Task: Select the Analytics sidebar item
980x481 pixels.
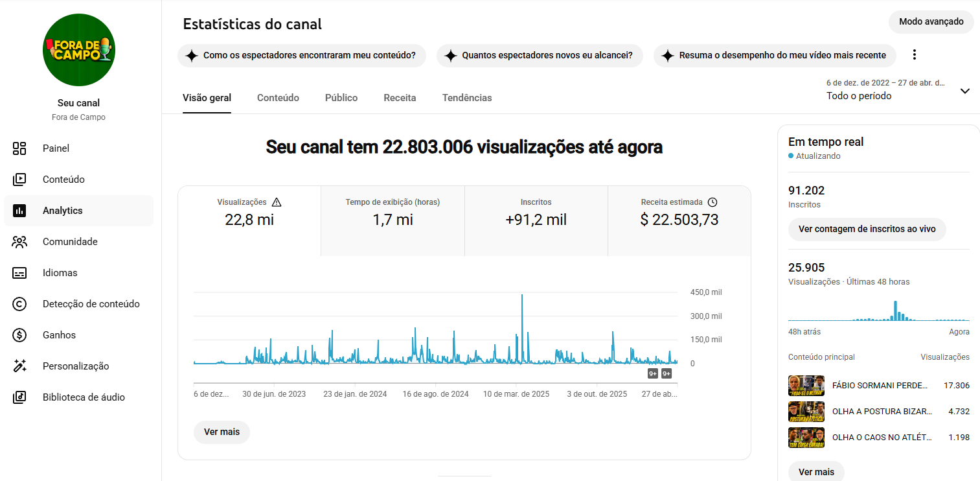Action: tap(79, 211)
